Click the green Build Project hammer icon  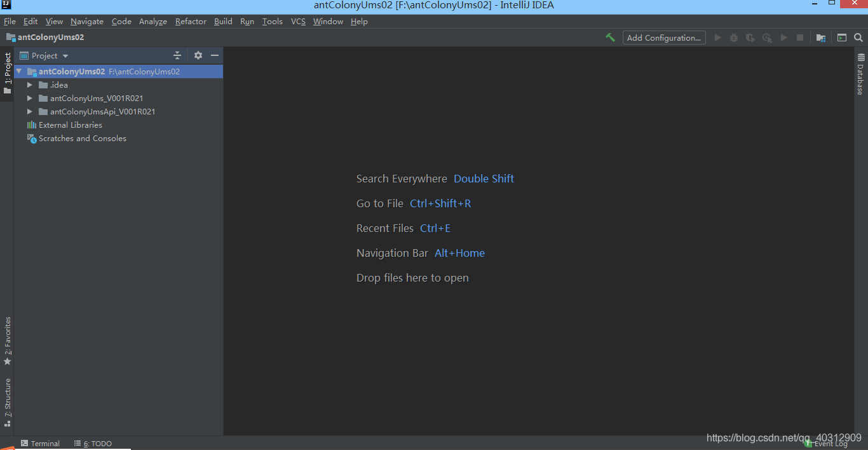pyautogui.click(x=610, y=37)
